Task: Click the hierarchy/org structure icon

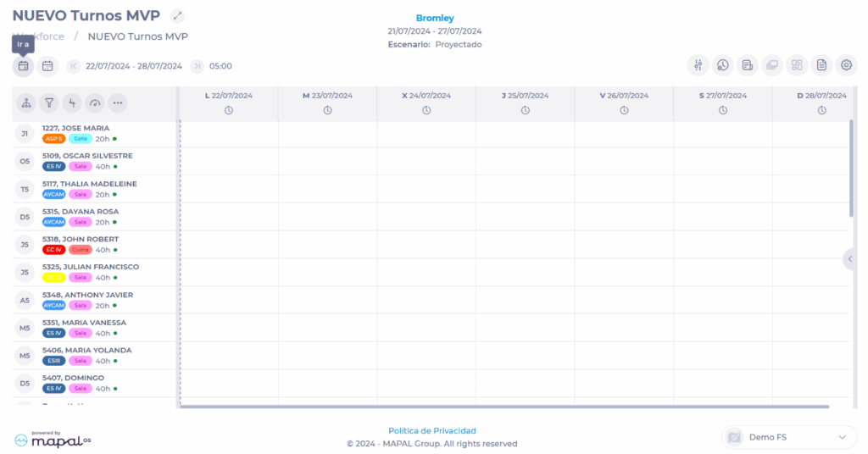Action: [x=26, y=103]
